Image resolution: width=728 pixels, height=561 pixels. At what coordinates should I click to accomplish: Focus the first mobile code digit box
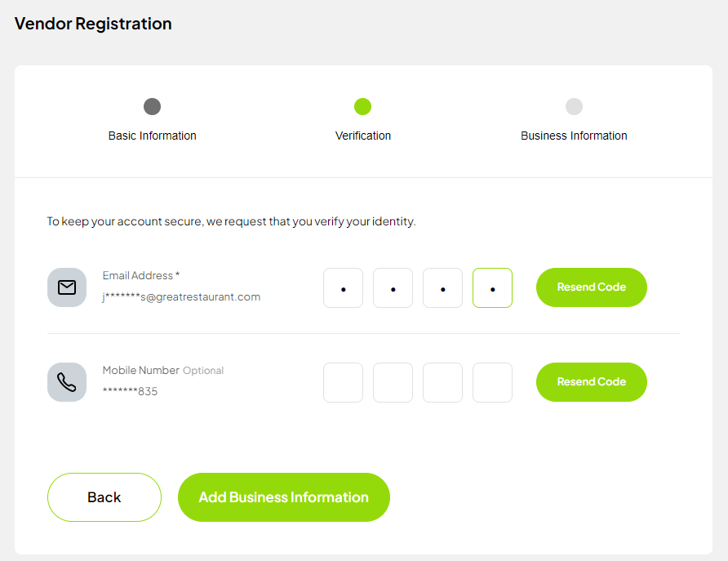343,383
